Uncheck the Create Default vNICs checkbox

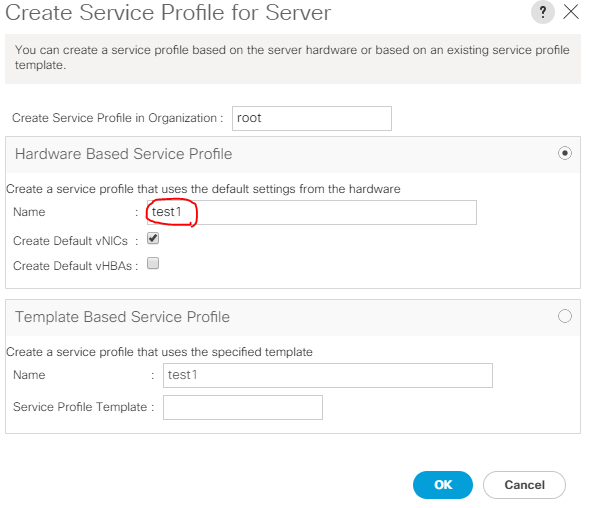coord(153,238)
